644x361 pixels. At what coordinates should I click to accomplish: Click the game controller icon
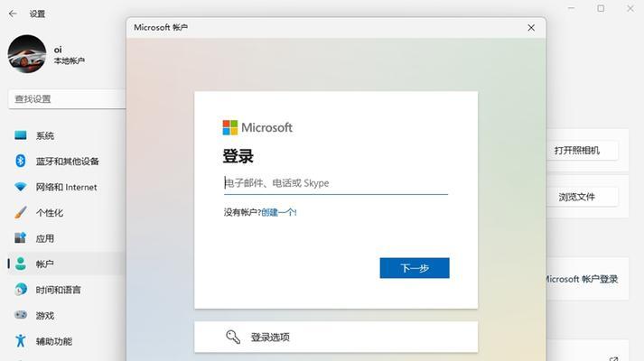(x=21, y=315)
